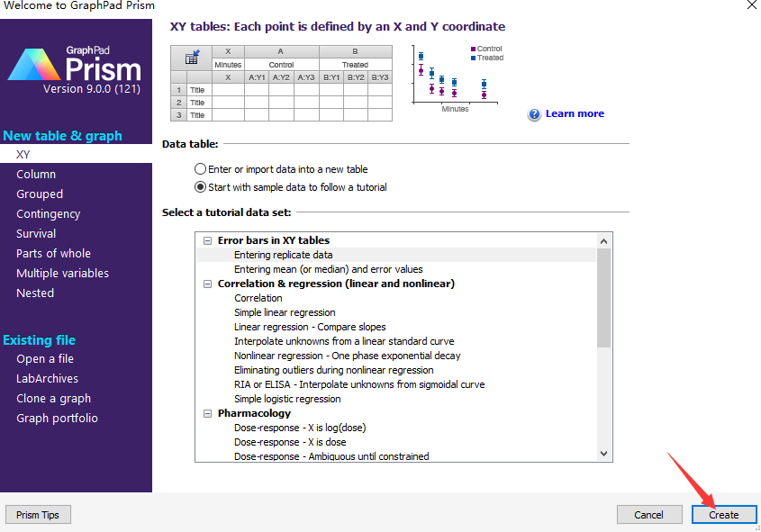Open Prism Tips
The width and height of the screenshot is (761, 532).
point(38,515)
